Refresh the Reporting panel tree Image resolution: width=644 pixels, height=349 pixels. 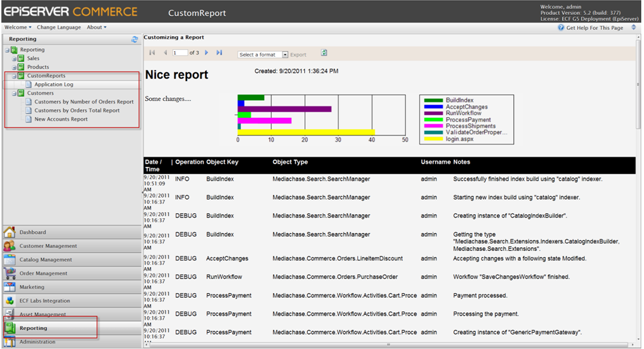click(x=134, y=40)
